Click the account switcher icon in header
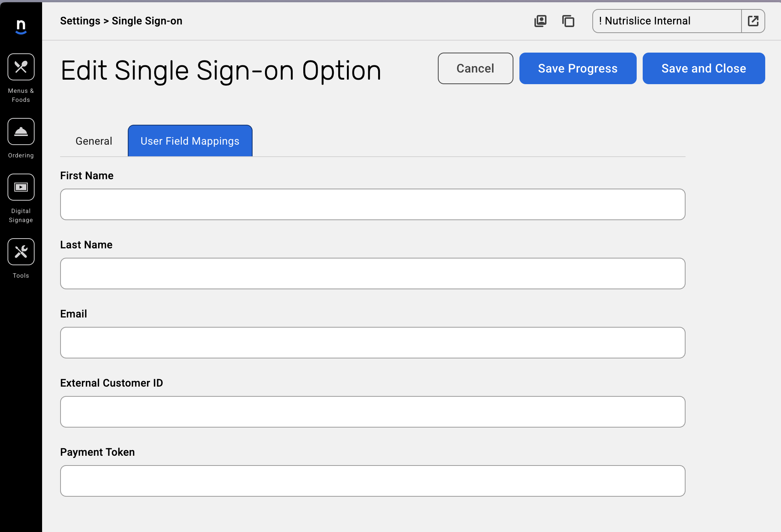The width and height of the screenshot is (781, 532). click(x=540, y=21)
